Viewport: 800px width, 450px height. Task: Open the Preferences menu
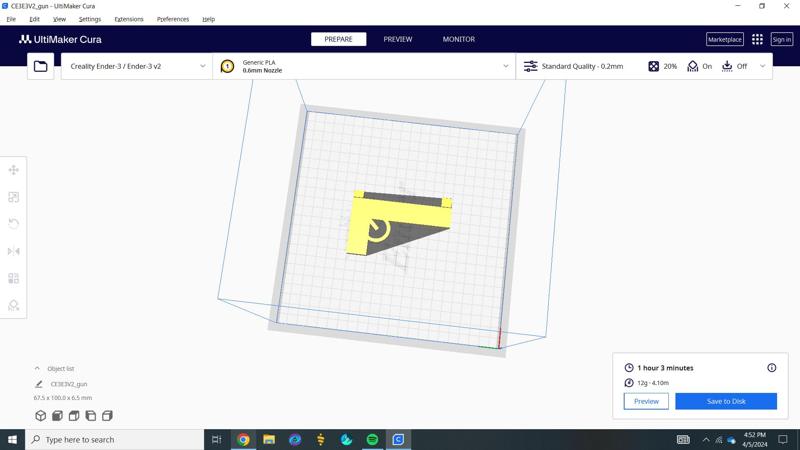pyautogui.click(x=173, y=19)
